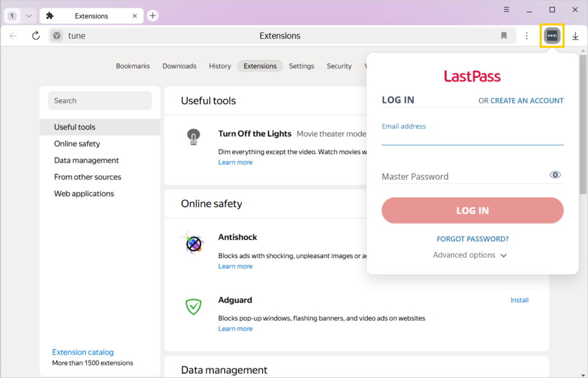Viewport: 588px width, 378px height.
Task: Reveal the Master Password text
Action: coord(555,175)
